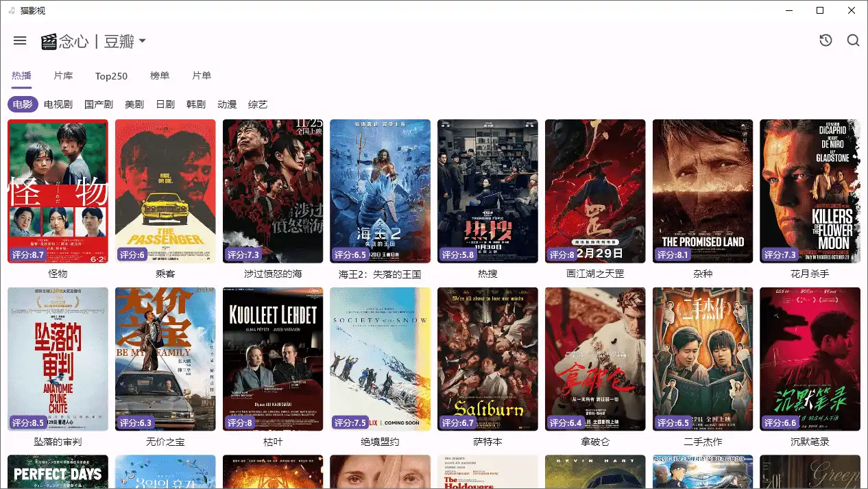Click the clapperboard source logo icon

click(48, 42)
